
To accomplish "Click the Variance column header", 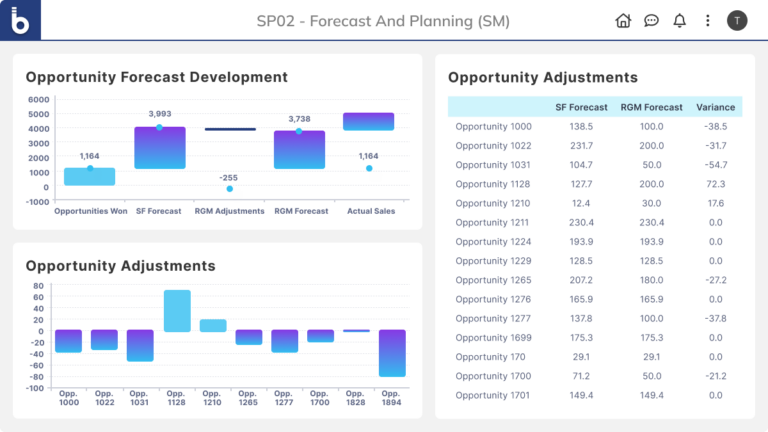I will click(714, 107).
